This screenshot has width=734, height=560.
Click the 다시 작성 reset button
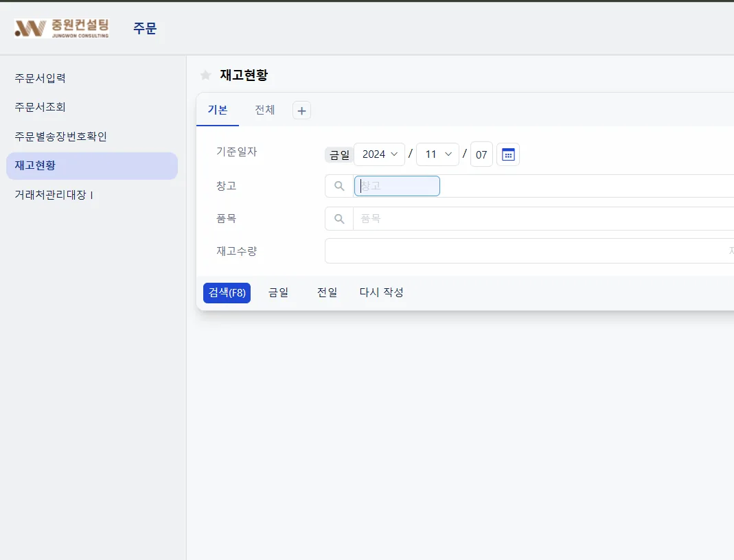pyautogui.click(x=382, y=293)
